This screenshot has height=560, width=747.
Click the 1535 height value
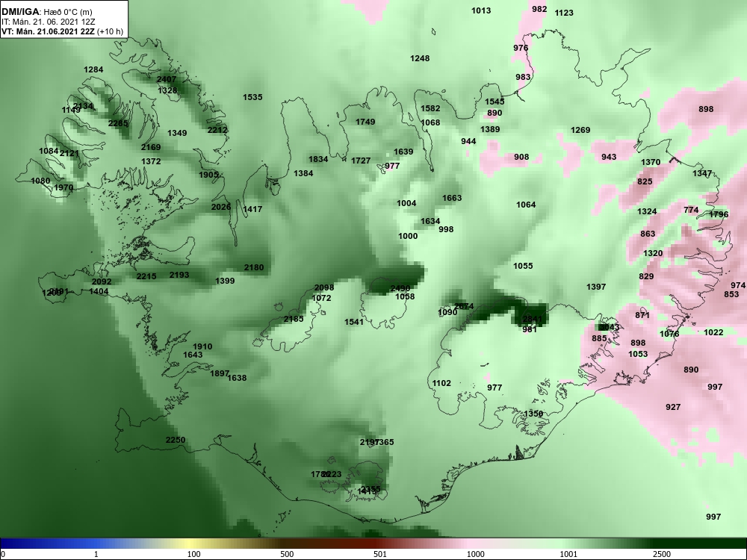(252, 97)
